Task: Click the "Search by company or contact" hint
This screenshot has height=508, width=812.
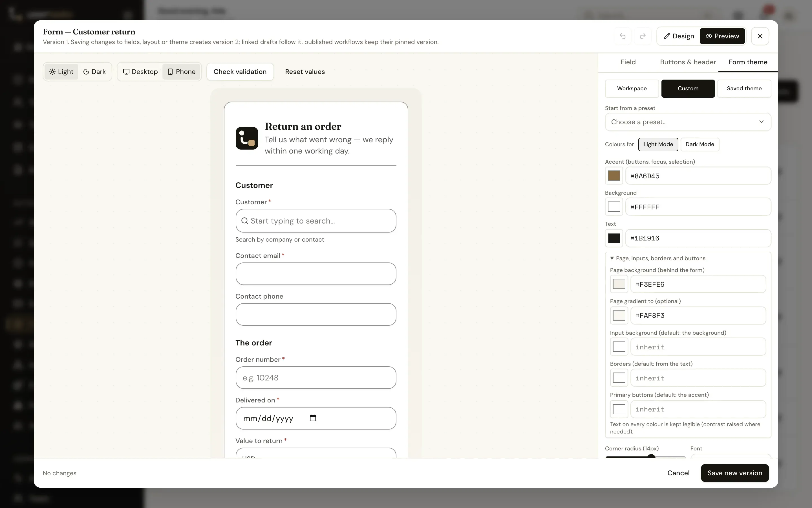Action: pyautogui.click(x=279, y=240)
